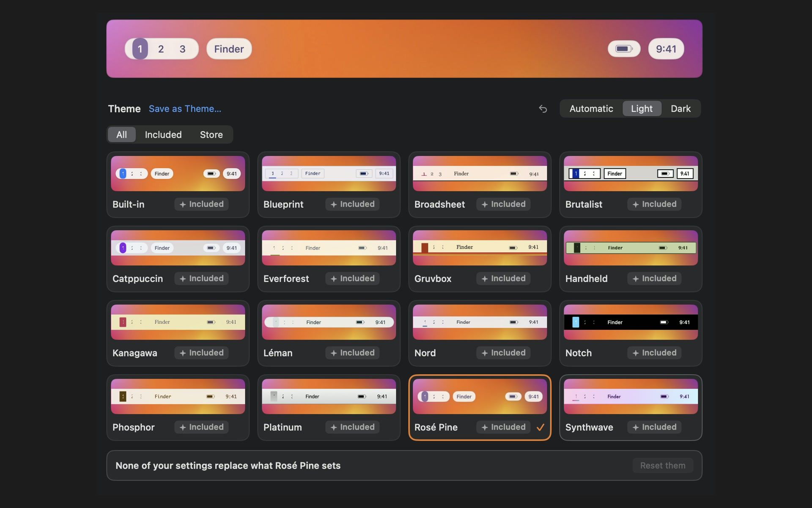Show the Included themes tab
This screenshot has height=508, width=812.
(x=163, y=135)
